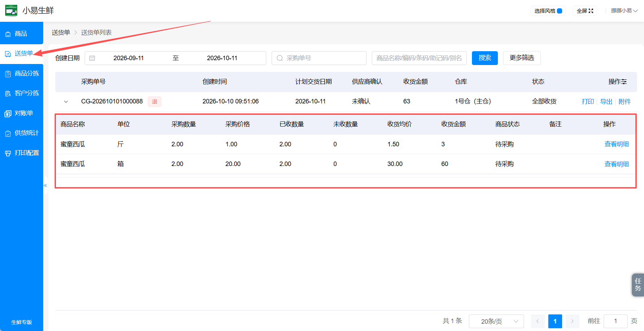Image resolution: width=644 pixels, height=331 pixels.
Task: Open the 商品 sidebar item
Action: tap(21, 34)
